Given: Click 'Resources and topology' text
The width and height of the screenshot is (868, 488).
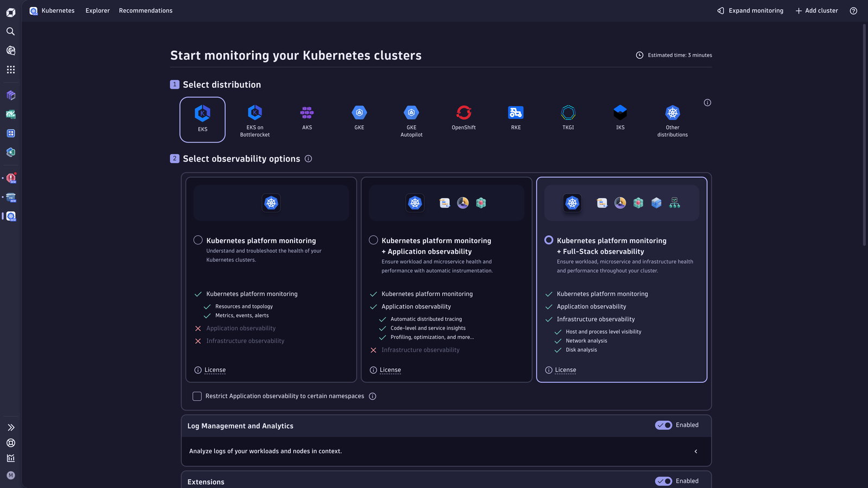Looking at the screenshot, I should coord(244,306).
